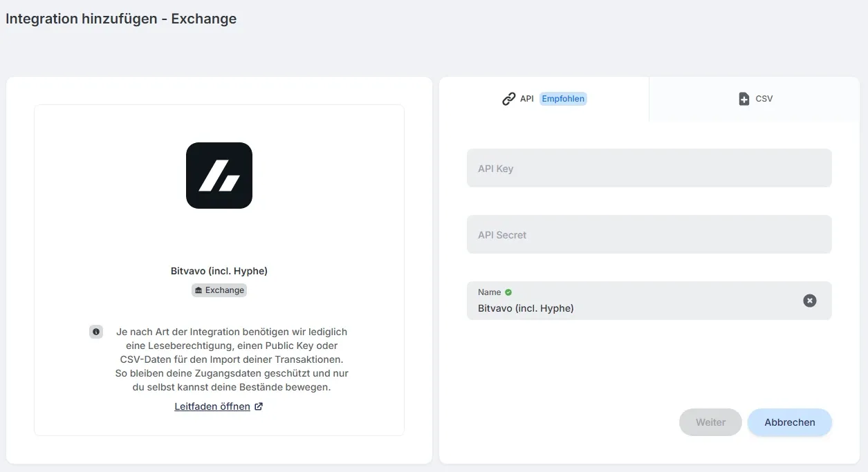Click the Integration hinzufügen - Exchange heading
The height and width of the screenshot is (472, 868).
coord(121,19)
